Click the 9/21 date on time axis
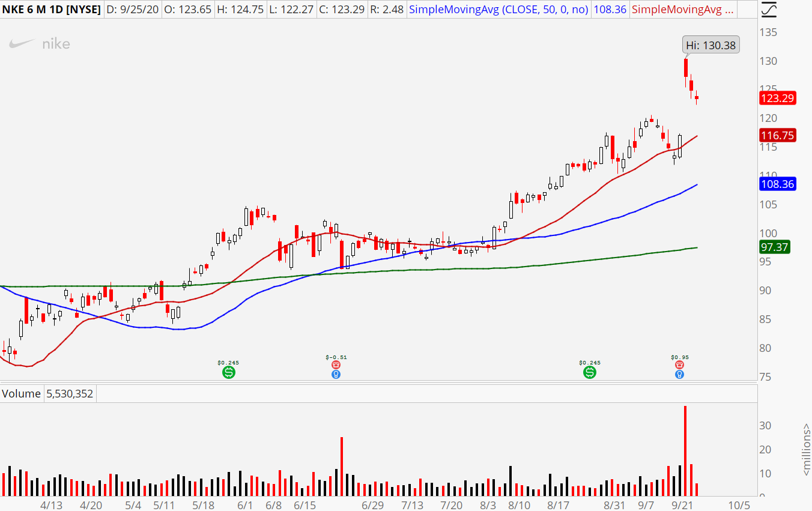The height and width of the screenshot is (511, 812). pos(682,506)
